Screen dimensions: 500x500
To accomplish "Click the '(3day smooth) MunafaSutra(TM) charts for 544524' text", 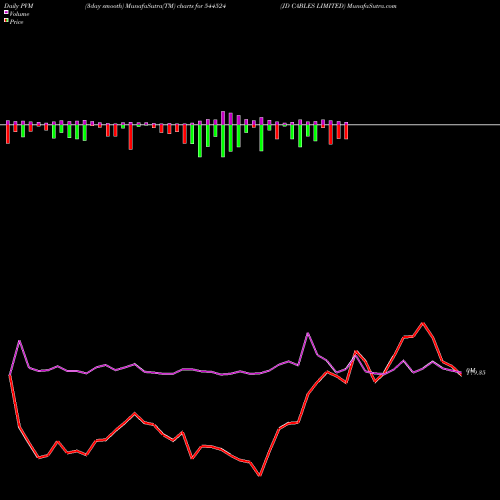I will click(155, 6).
